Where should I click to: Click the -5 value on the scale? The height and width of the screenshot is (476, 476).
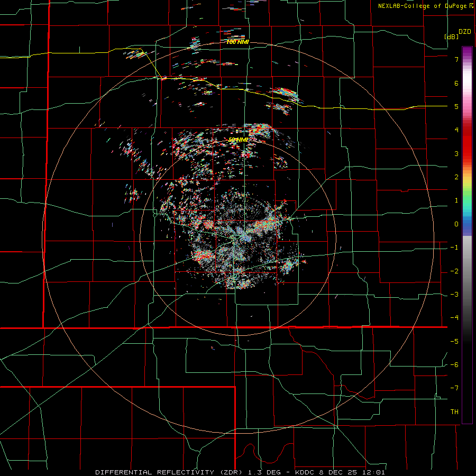tap(454, 342)
